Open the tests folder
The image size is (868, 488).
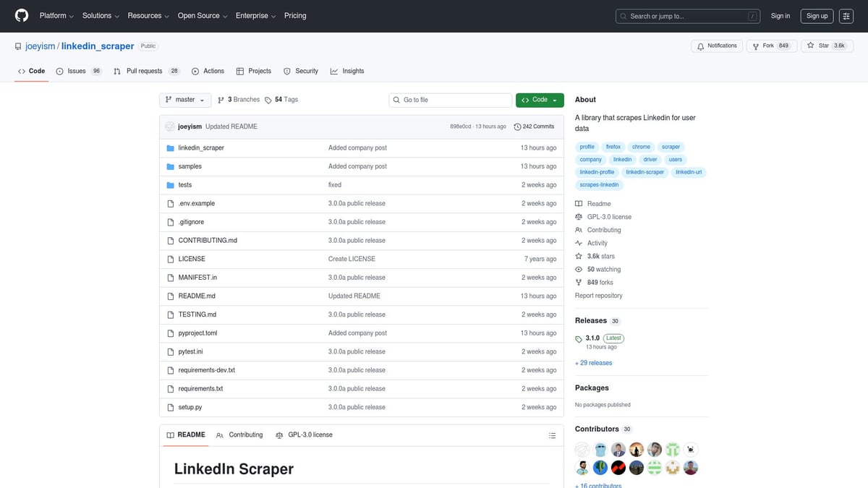pyautogui.click(x=185, y=185)
